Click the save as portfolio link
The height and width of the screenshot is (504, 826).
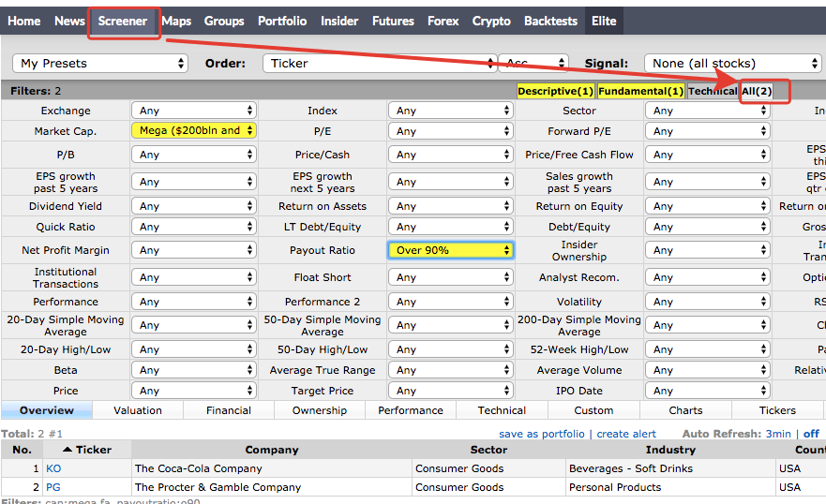click(542, 434)
